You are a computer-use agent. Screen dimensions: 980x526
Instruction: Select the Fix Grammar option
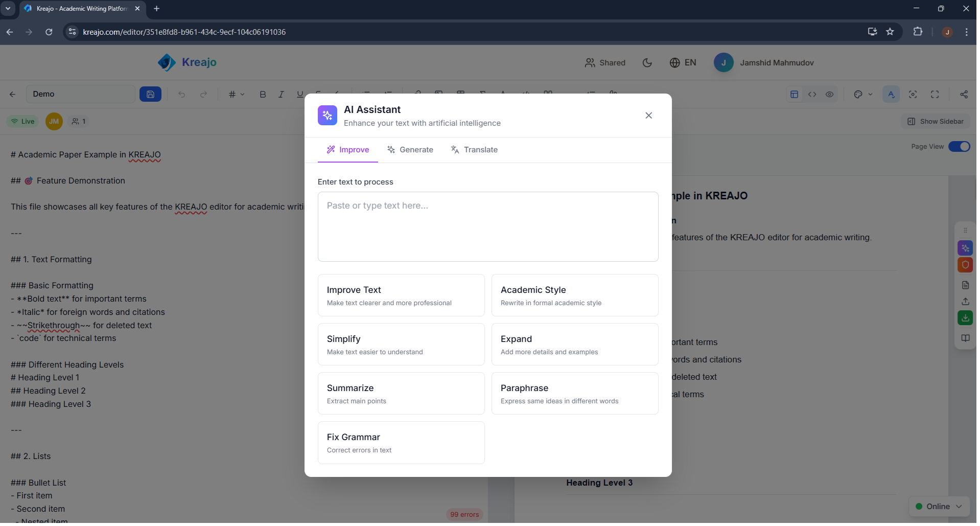(401, 442)
